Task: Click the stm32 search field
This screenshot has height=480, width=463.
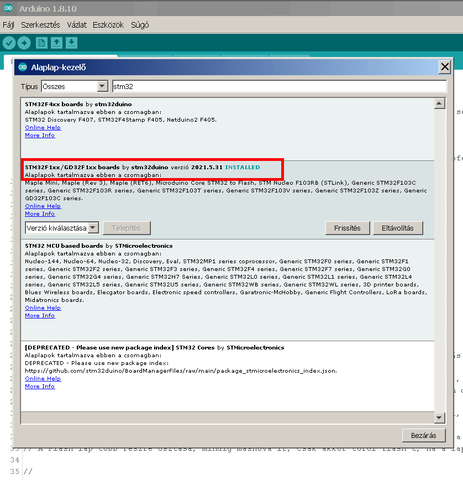Action: point(279,87)
